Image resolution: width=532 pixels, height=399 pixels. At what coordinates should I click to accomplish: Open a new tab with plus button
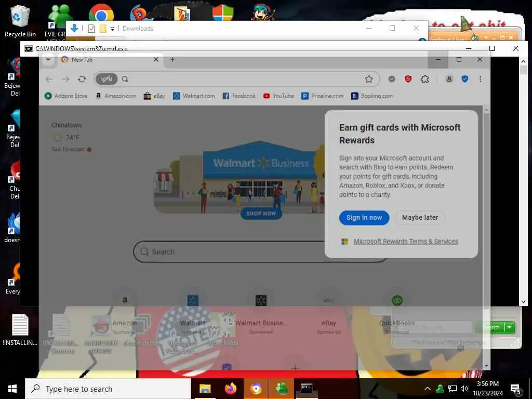[x=172, y=60]
